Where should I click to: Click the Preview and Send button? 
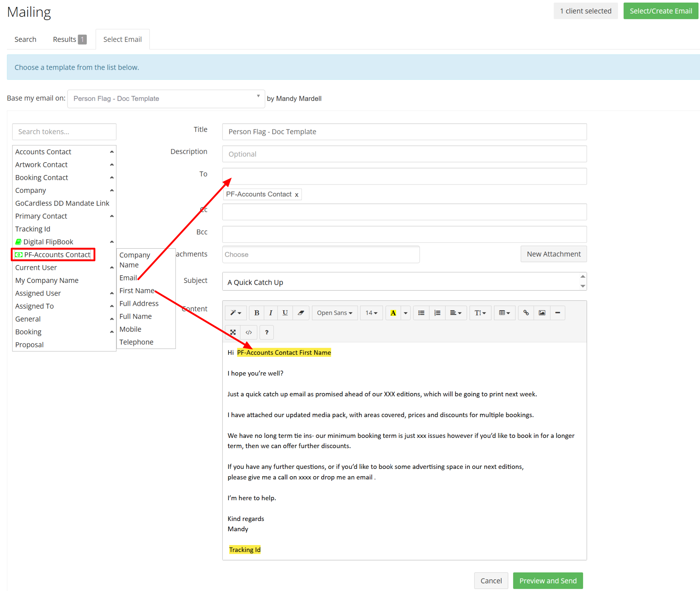[x=548, y=580]
